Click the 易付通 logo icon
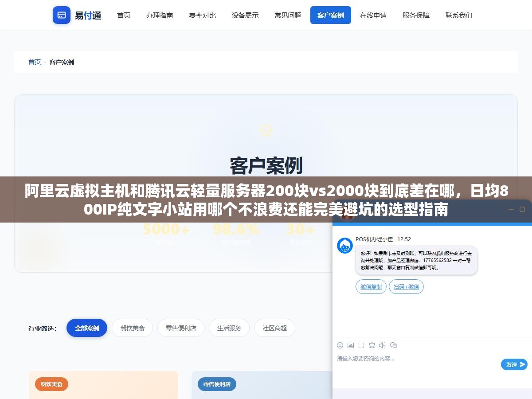Viewport: 532px width, 399px height. click(62, 15)
